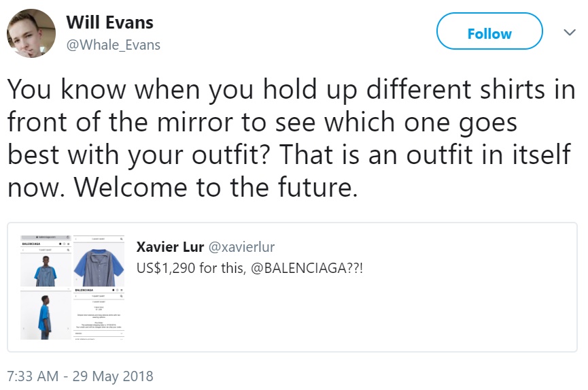This screenshot has width=588, height=390.
Task: View thumbnail showing the product description text
Action: pyautogui.click(x=99, y=314)
